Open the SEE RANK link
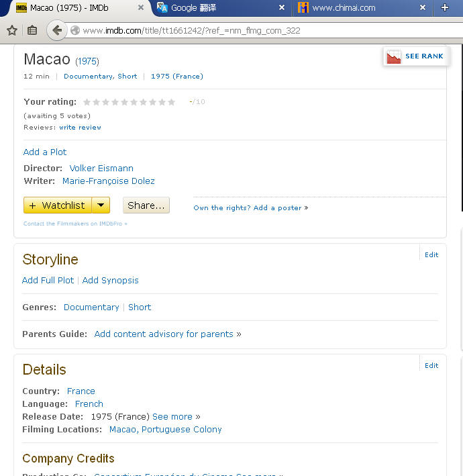Image resolution: width=463 pixels, height=476 pixels. click(424, 56)
